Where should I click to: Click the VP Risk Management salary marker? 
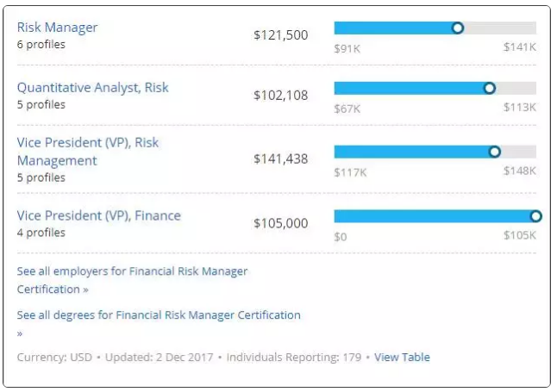point(494,152)
